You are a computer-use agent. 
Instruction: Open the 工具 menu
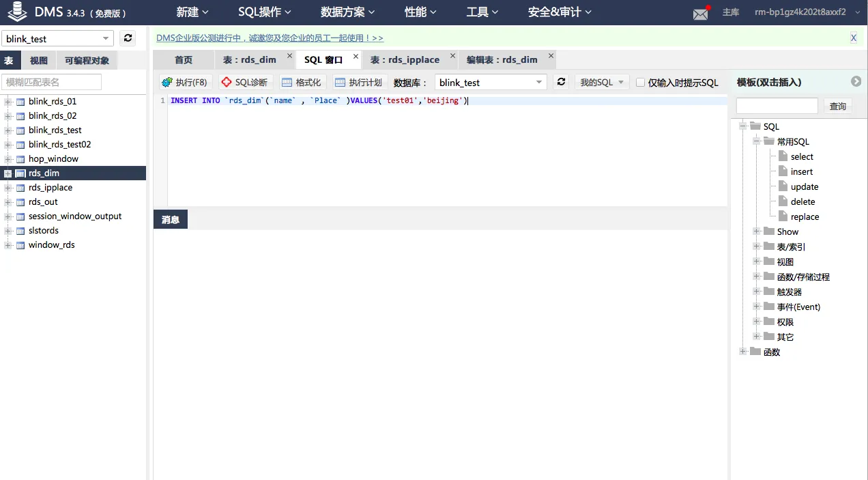(x=482, y=12)
